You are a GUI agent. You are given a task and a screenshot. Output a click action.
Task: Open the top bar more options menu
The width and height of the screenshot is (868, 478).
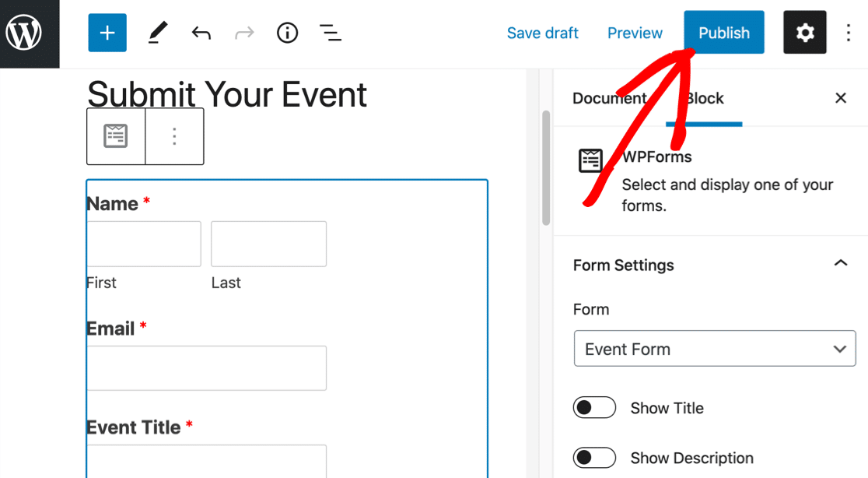[x=848, y=33]
